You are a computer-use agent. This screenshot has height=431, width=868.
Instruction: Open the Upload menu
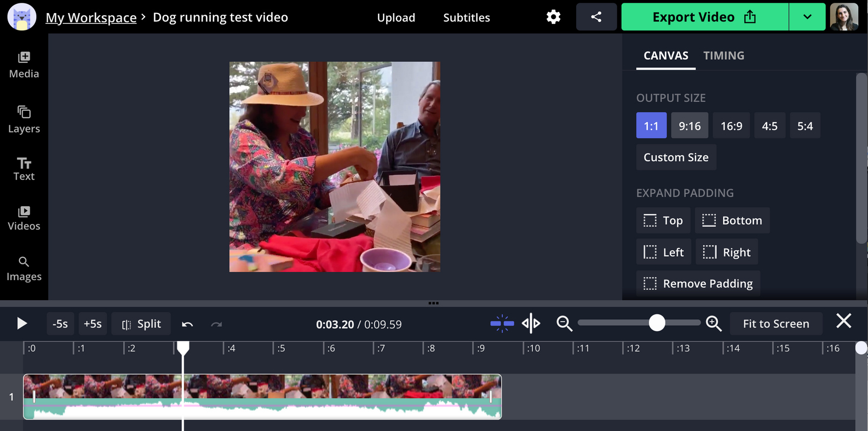coord(396,17)
